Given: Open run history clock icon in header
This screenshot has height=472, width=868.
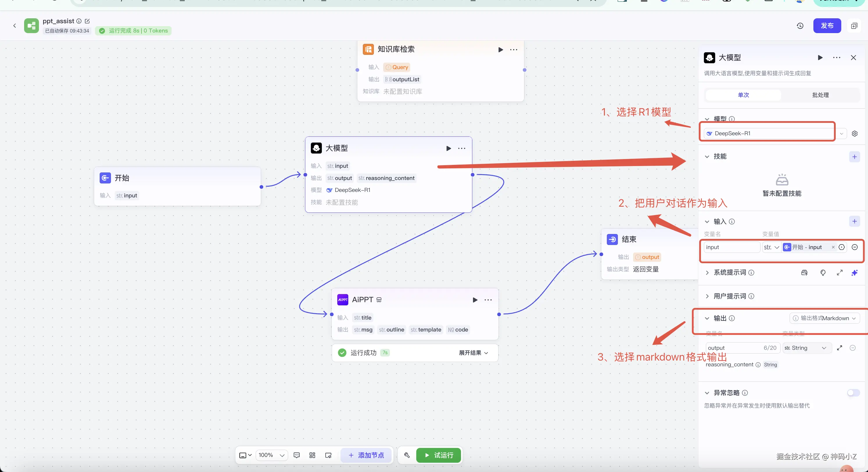Looking at the screenshot, I should click(x=800, y=26).
